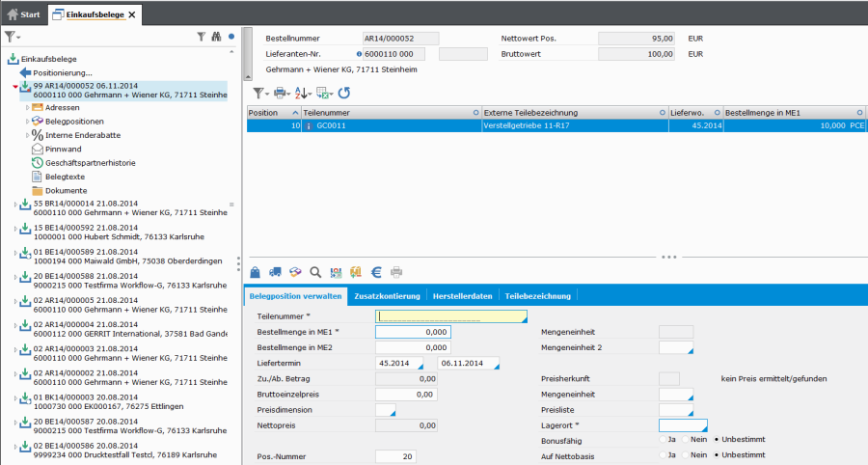Close the Einkaufsbelege tab
868x465 pixels.
132,14
